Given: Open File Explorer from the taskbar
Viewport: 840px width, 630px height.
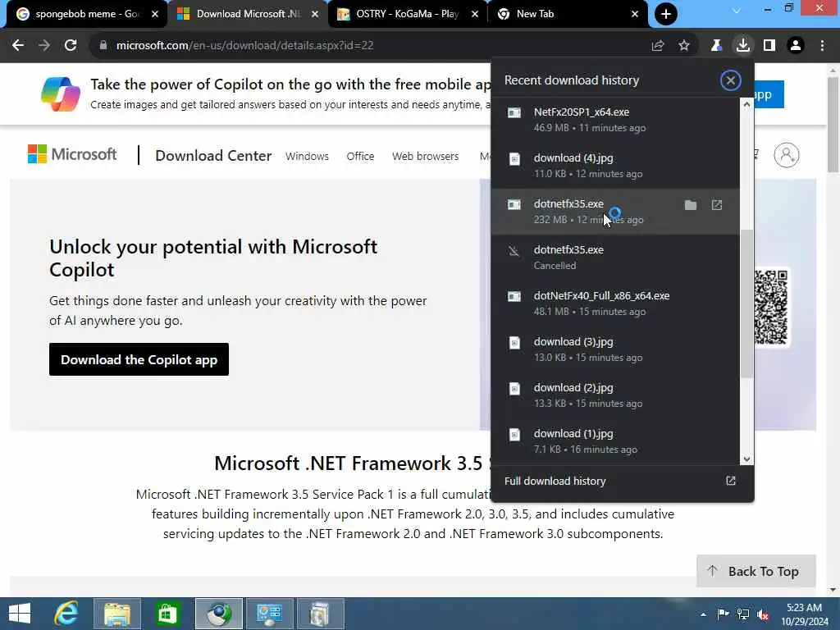Looking at the screenshot, I should coord(117,614).
